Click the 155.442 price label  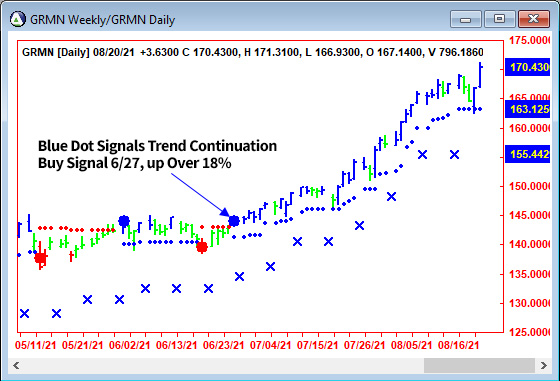(528, 154)
